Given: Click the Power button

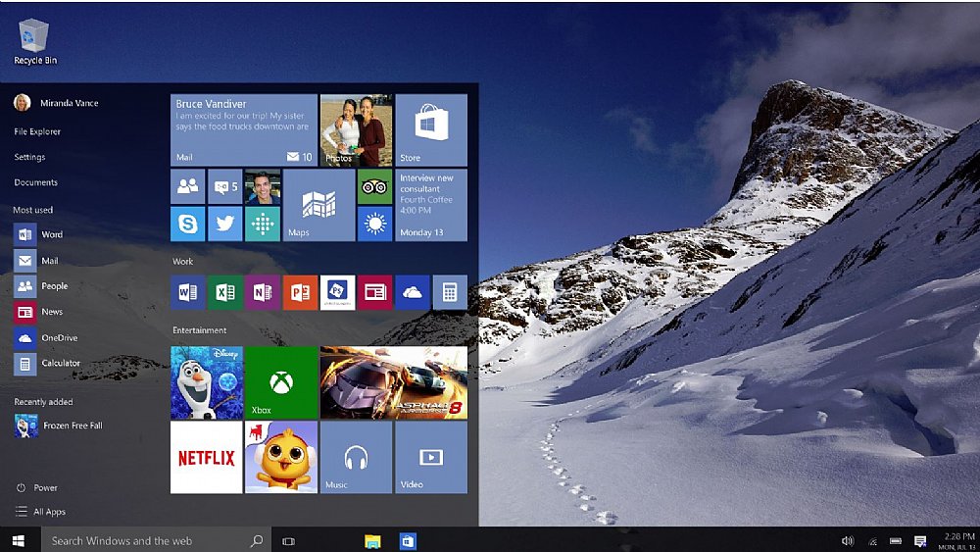Looking at the screenshot, I should (x=37, y=487).
